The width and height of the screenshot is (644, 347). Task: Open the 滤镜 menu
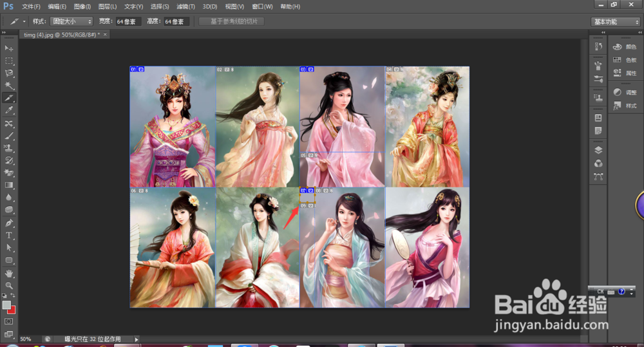click(x=185, y=6)
